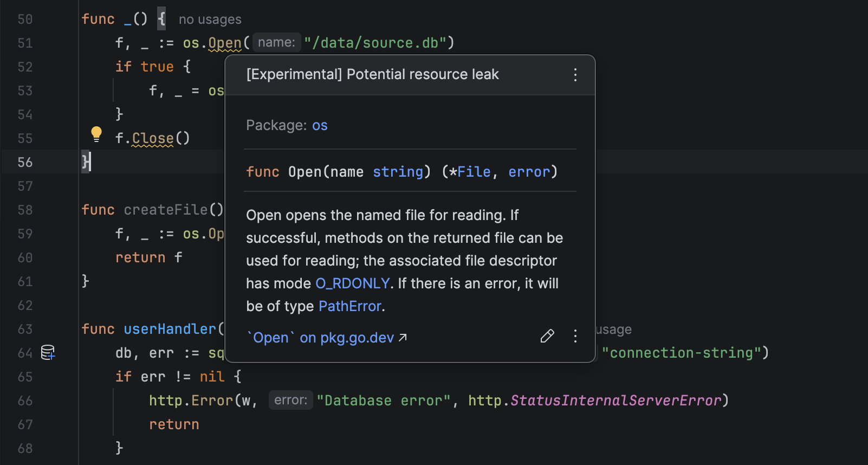Click the 'string' parameter type in signature
868x465 pixels.
click(x=398, y=172)
